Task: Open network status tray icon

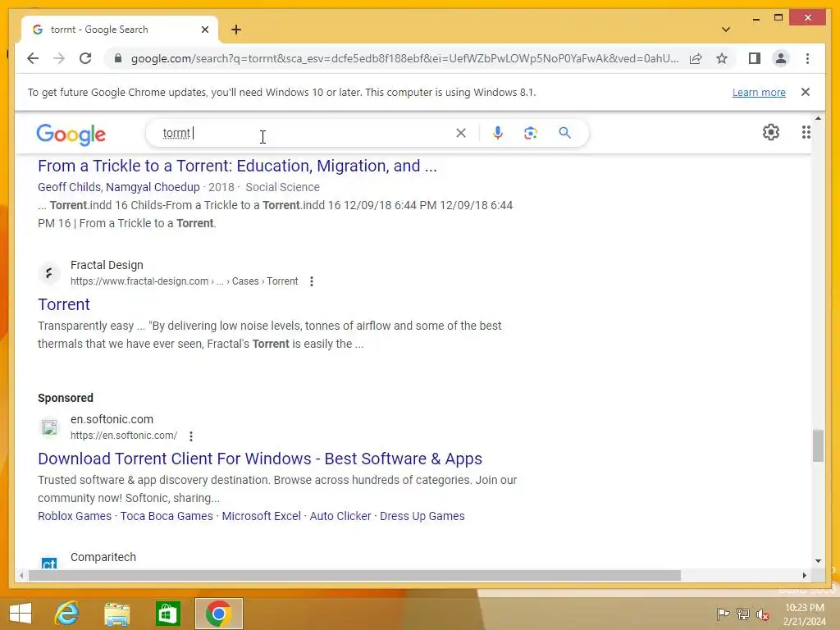Action: coord(743,614)
